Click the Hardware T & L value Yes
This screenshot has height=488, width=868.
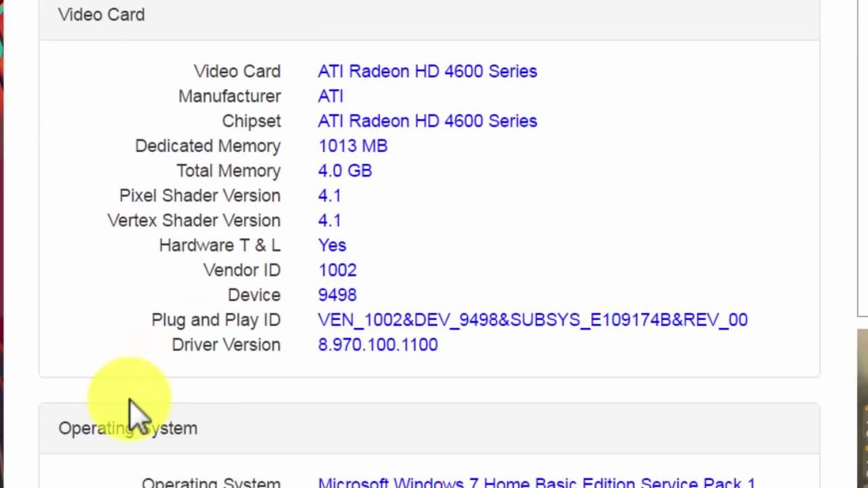pos(332,245)
